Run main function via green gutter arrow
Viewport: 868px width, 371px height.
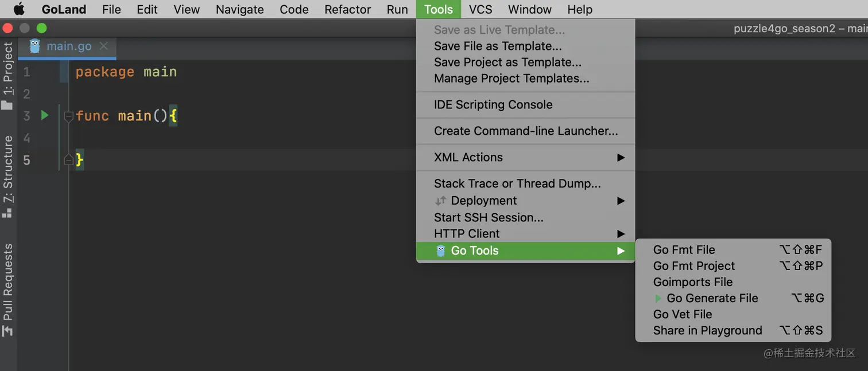[x=45, y=115]
